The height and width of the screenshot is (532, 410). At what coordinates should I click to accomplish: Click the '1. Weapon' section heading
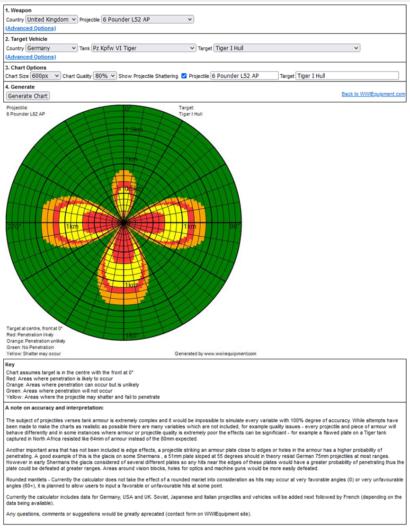tap(18, 10)
